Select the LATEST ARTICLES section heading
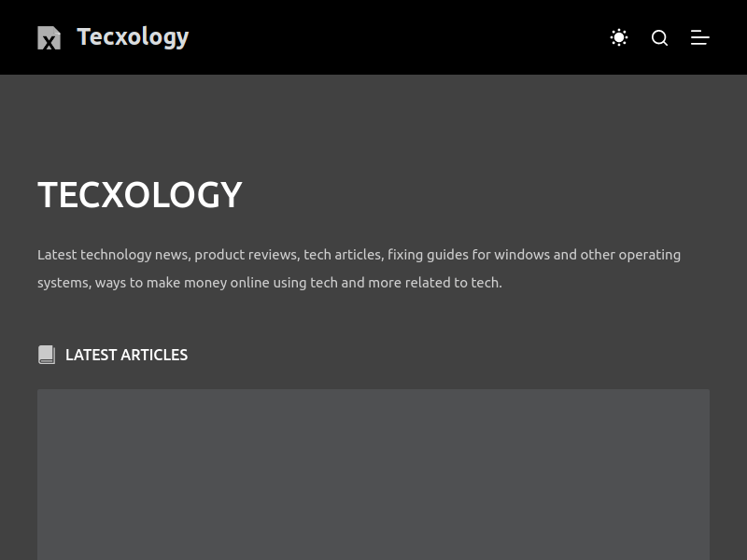747x560 pixels. pos(126,355)
